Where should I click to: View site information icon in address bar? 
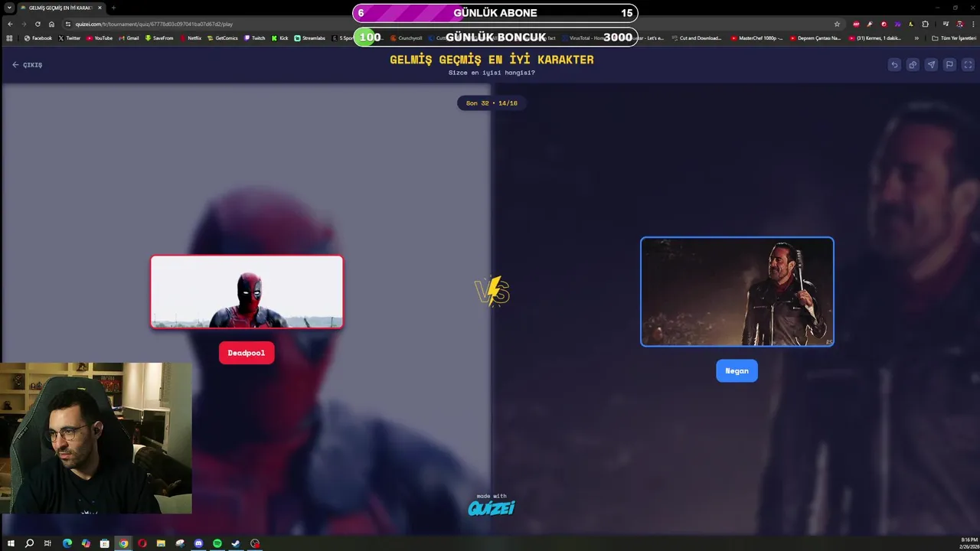pyautogui.click(x=68, y=24)
